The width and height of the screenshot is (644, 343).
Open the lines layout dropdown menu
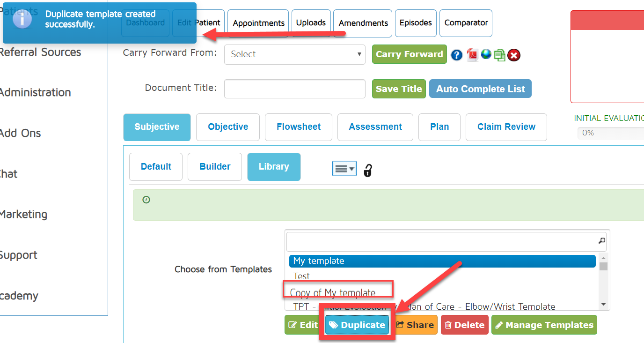click(344, 169)
